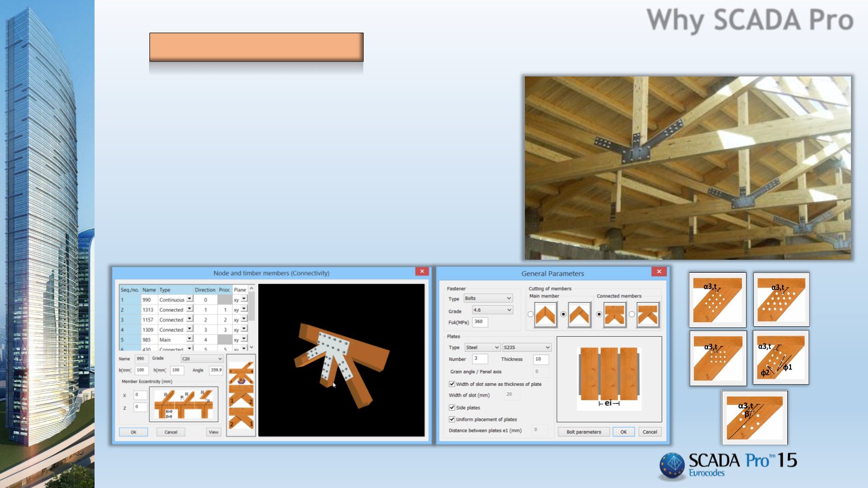Click the middle joint diagram numbered 1-2
868x488 pixels.
coord(241,396)
